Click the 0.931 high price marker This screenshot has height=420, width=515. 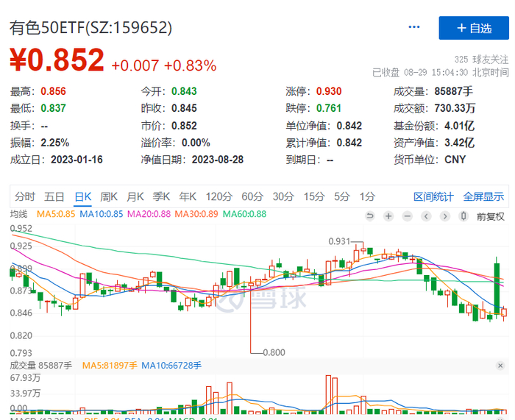[x=339, y=241]
